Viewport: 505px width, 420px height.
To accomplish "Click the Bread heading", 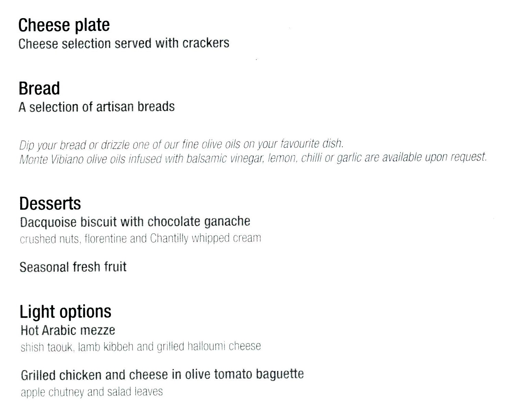I will coord(39,88).
